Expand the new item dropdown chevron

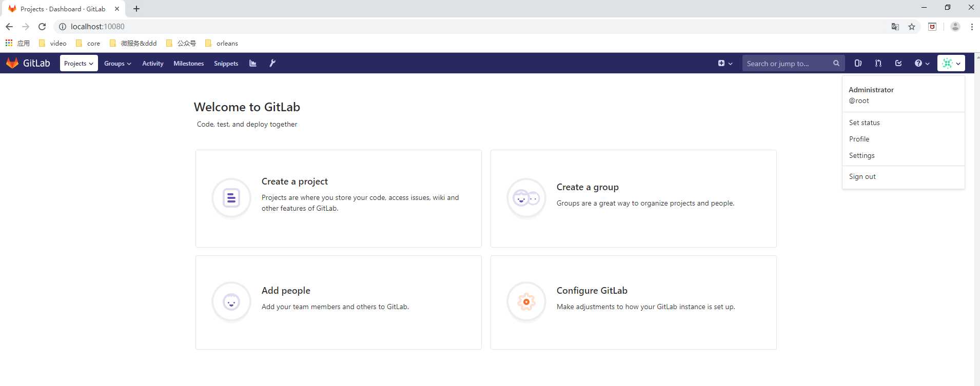coord(731,64)
